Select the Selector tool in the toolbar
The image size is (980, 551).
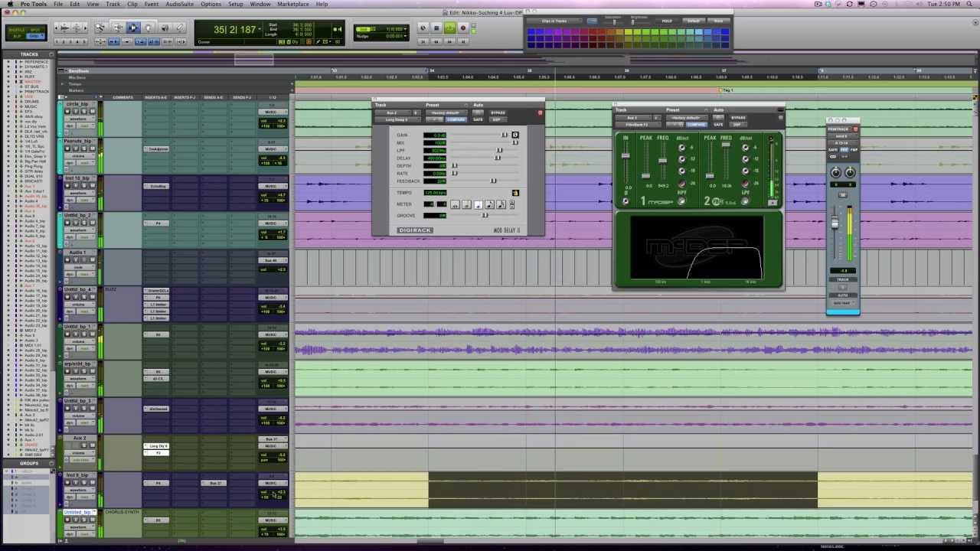[133, 28]
